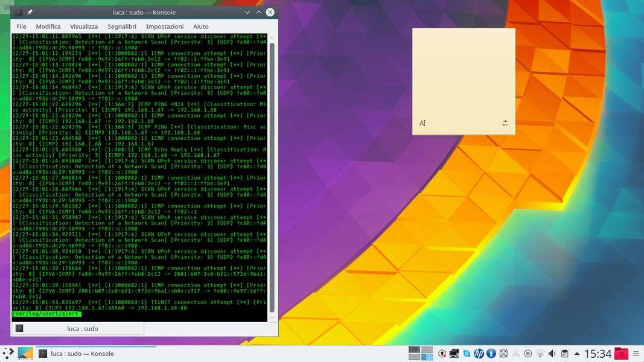Click the volume speaker icon in tray

point(552,354)
